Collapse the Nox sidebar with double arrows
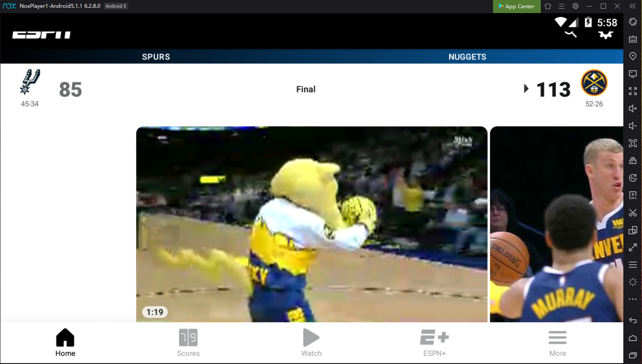Viewport: 642px width, 364px height. point(632,7)
